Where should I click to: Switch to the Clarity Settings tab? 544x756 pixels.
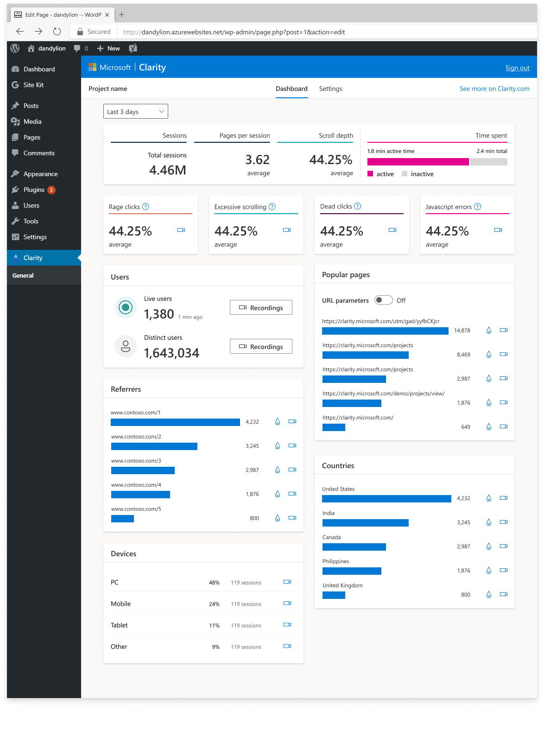click(x=331, y=89)
